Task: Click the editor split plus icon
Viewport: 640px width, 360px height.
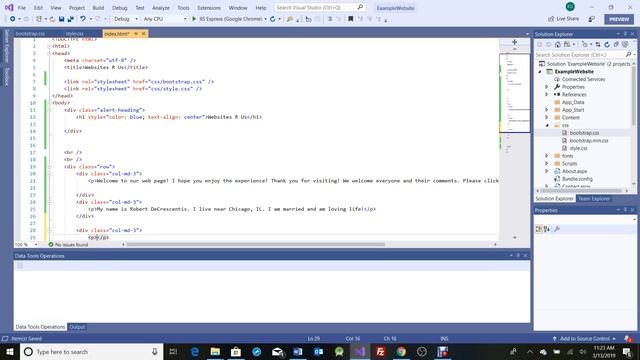Action: coord(514,42)
